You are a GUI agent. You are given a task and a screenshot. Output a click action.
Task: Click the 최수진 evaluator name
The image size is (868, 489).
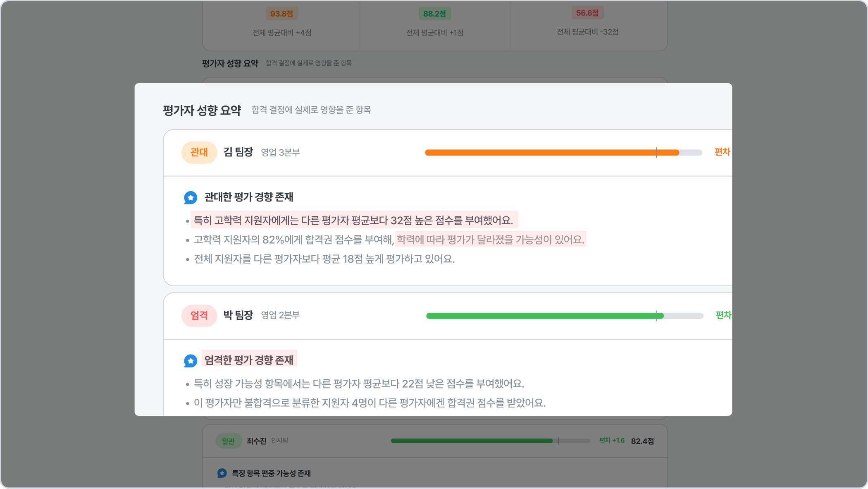256,441
